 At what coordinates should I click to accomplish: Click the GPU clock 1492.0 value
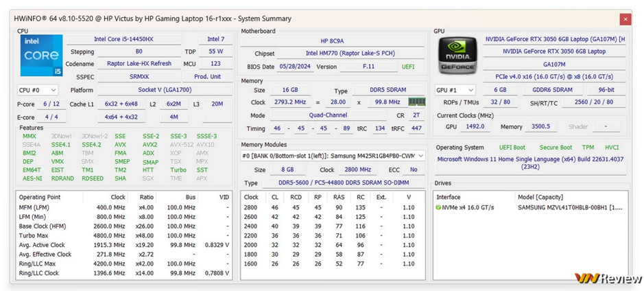click(475, 127)
